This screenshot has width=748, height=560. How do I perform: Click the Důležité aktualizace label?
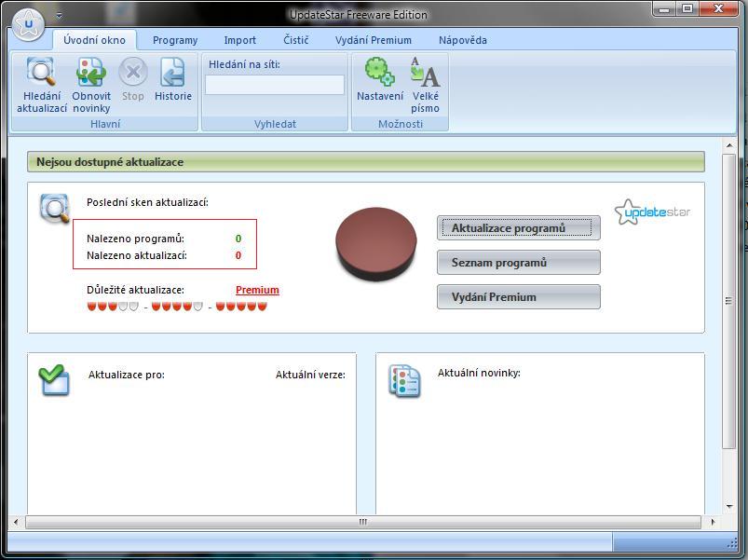click(135, 290)
